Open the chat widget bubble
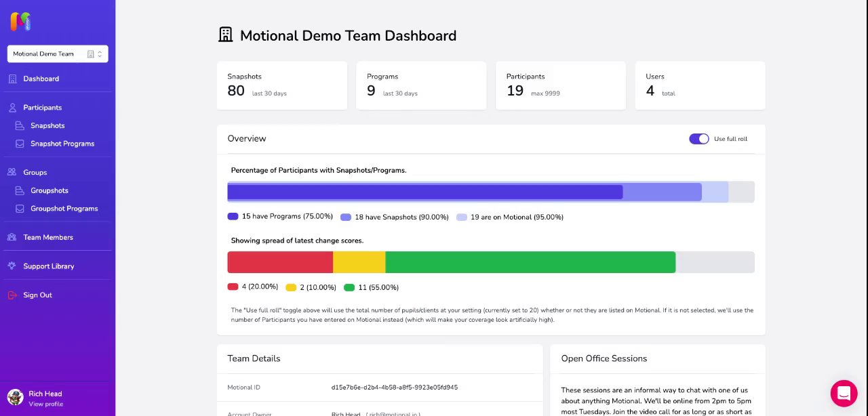Image resolution: width=868 pixels, height=416 pixels. (844, 393)
